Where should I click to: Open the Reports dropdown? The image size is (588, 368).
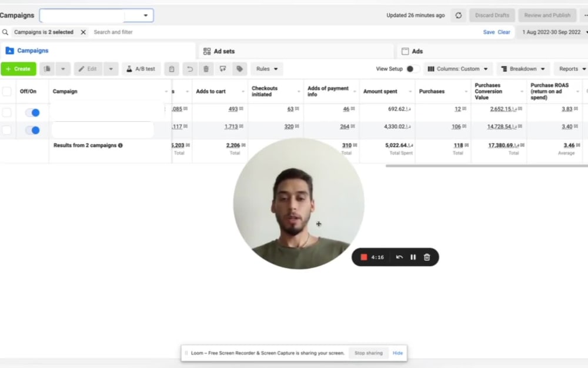(x=572, y=69)
